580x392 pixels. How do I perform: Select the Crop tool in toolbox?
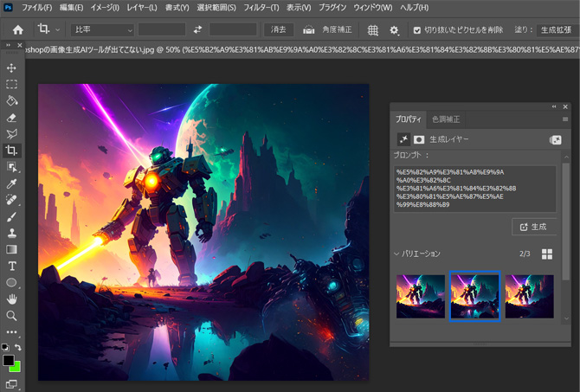tap(11, 151)
